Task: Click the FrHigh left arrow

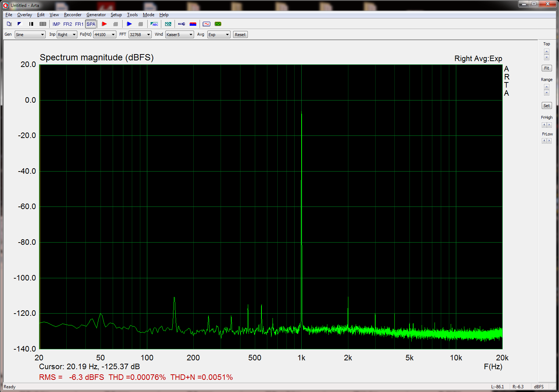Action: [544, 125]
